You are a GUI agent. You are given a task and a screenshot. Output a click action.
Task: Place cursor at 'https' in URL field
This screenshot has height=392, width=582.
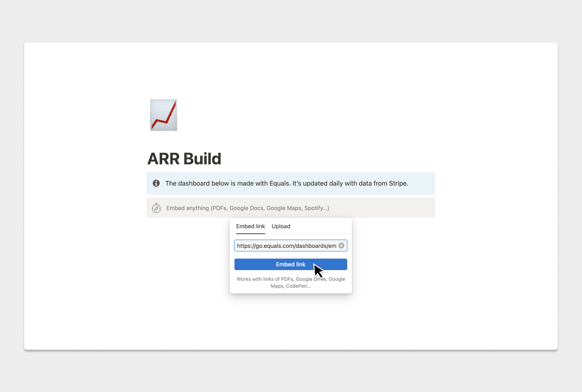coord(244,246)
